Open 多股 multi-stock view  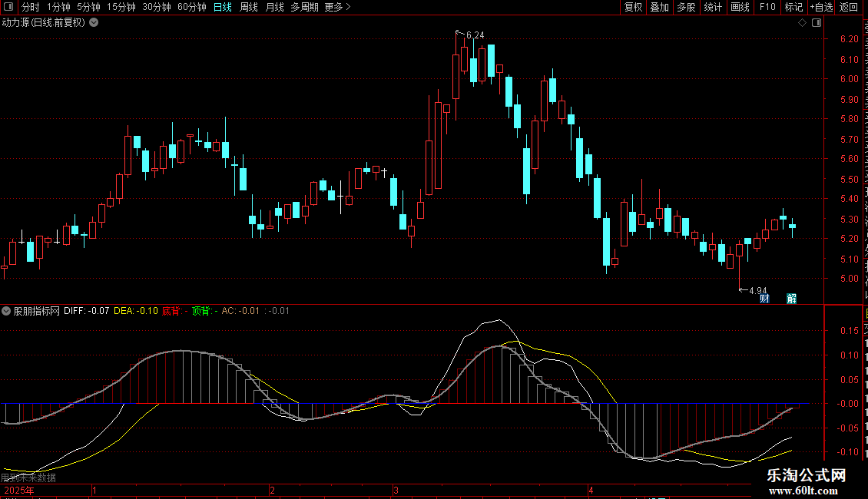click(x=687, y=7)
